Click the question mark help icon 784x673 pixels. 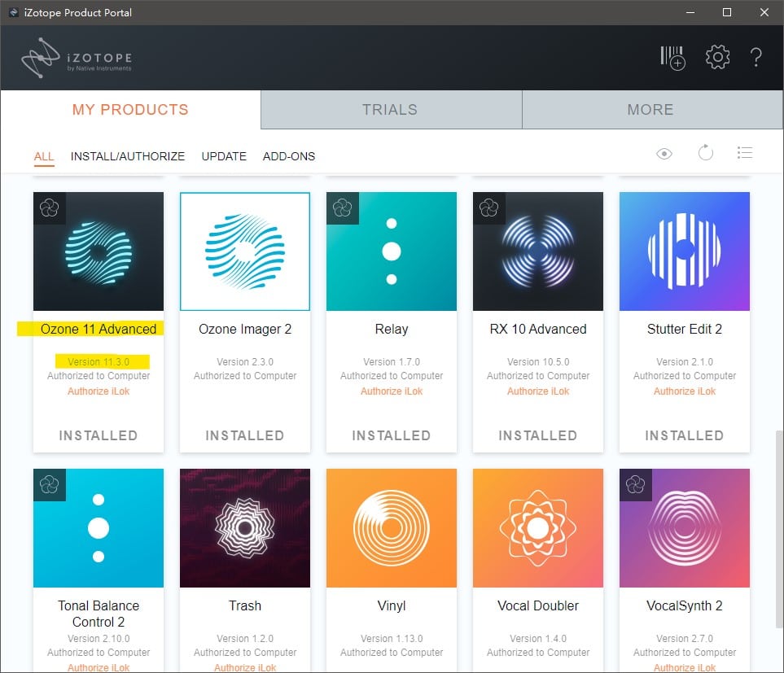(756, 57)
